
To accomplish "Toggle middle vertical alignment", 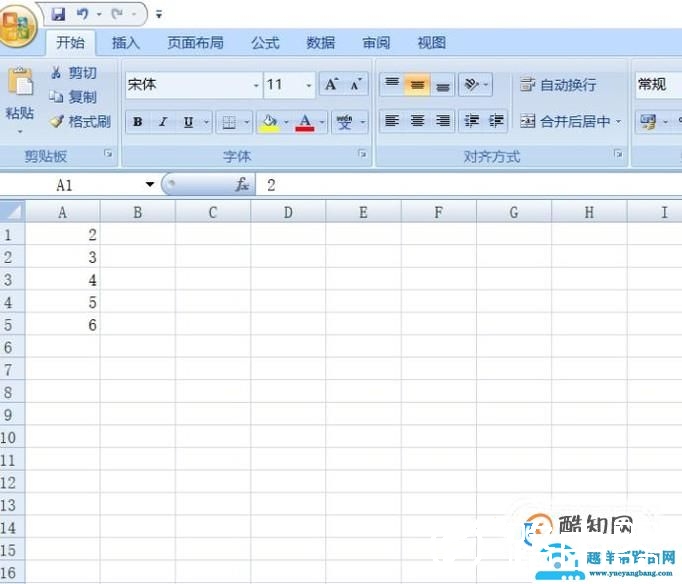I will pyautogui.click(x=417, y=84).
